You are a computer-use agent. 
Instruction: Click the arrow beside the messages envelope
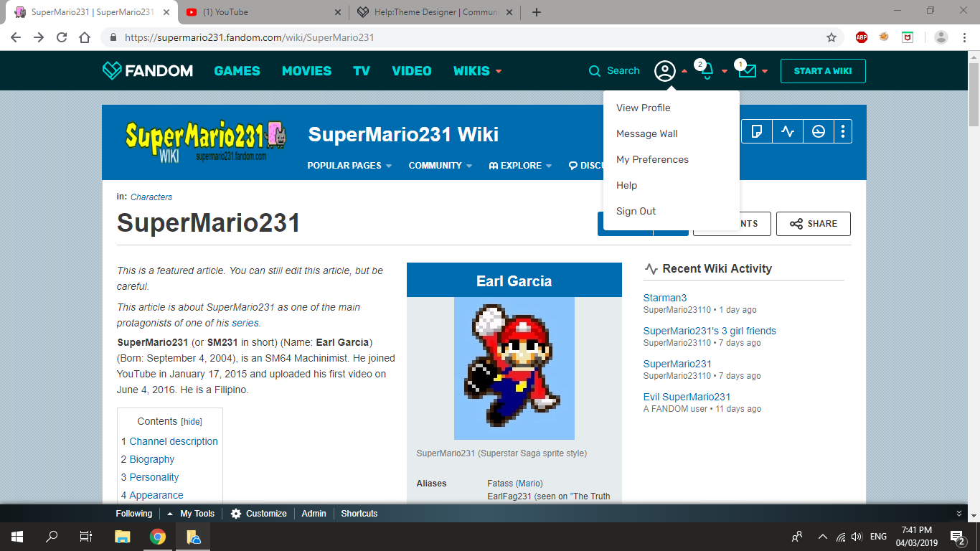[x=765, y=71]
